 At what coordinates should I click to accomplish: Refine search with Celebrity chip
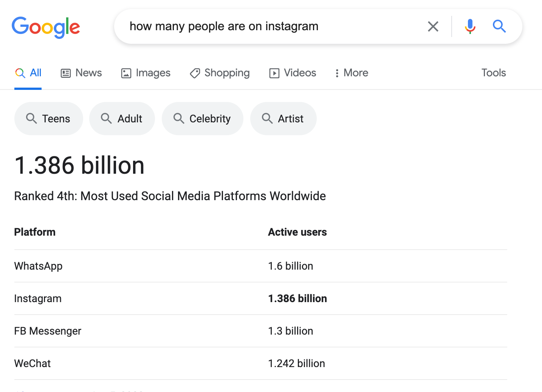point(203,119)
